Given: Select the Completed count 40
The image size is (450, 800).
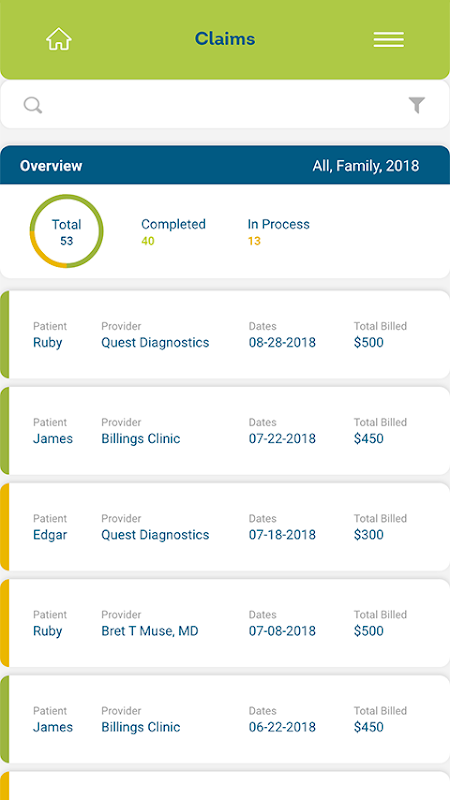Looking at the screenshot, I should (x=148, y=241).
